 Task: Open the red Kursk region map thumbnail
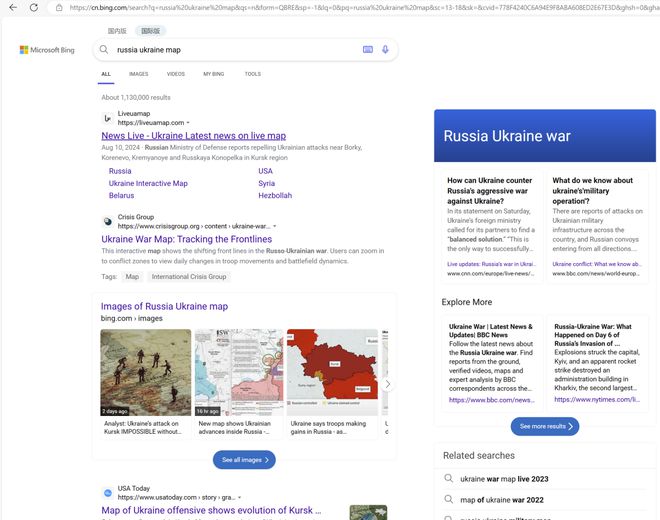(333, 372)
